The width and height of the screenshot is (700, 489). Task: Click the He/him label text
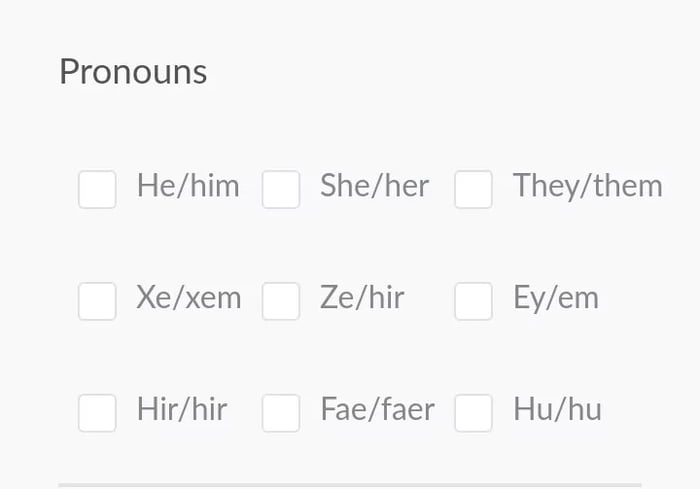188,186
